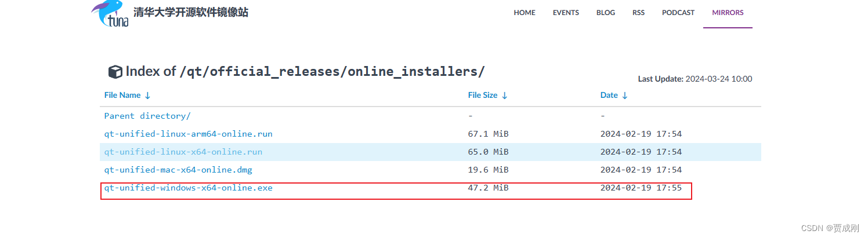This screenshot has height=238, width=868.
Task: Click the 65.0 MiB file size
Action: point(489,152)
